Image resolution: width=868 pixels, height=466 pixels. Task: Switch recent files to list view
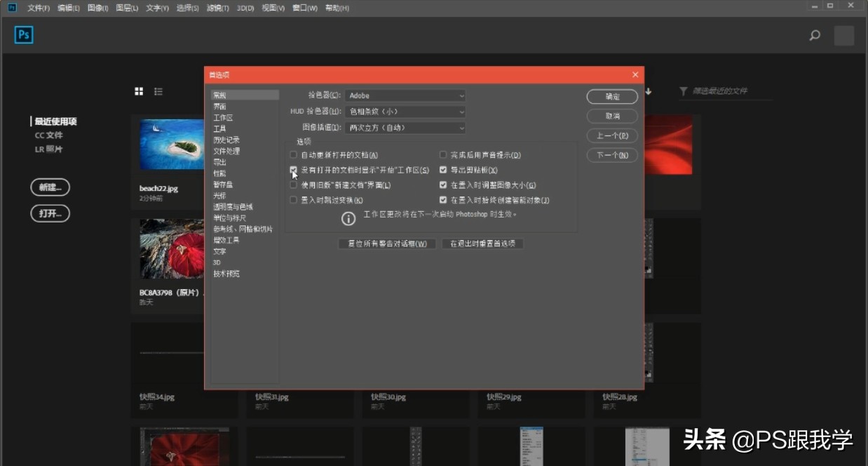tap(158, 91)
